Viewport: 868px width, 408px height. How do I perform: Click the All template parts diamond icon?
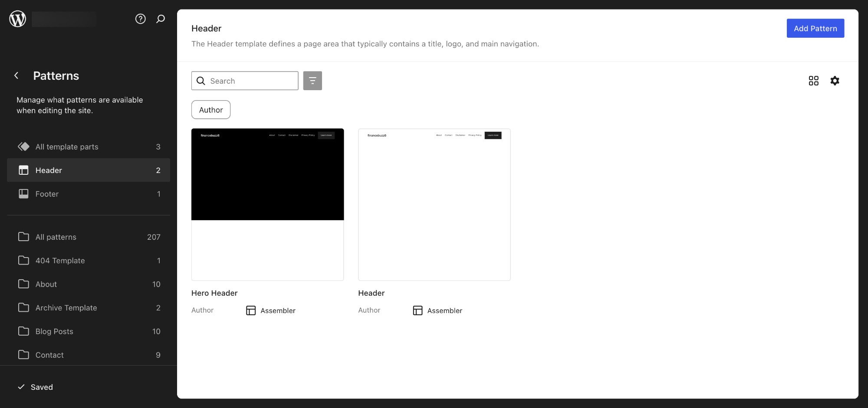coord(23,147)
